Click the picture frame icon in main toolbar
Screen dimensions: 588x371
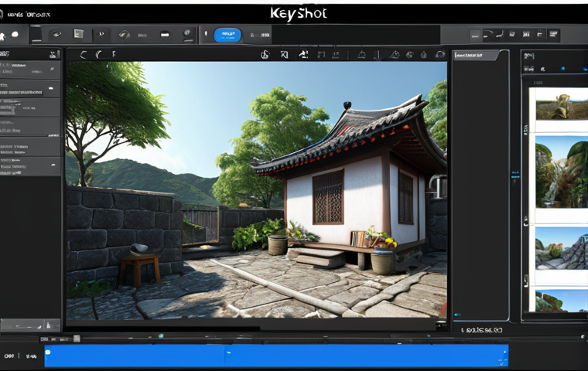pyautogui.click(x=78, y=34)
